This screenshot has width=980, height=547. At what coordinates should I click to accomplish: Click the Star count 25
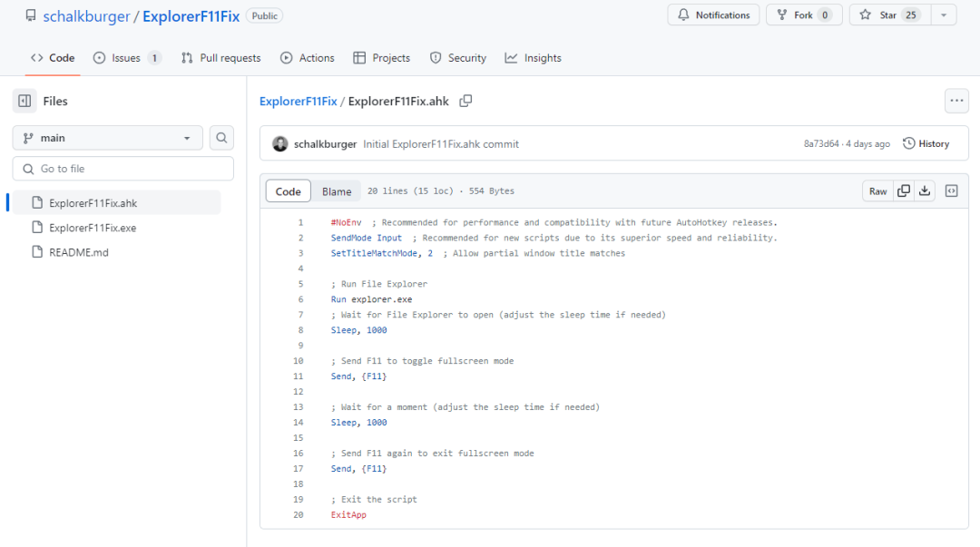pyautogui.click(x=911, y=15)
